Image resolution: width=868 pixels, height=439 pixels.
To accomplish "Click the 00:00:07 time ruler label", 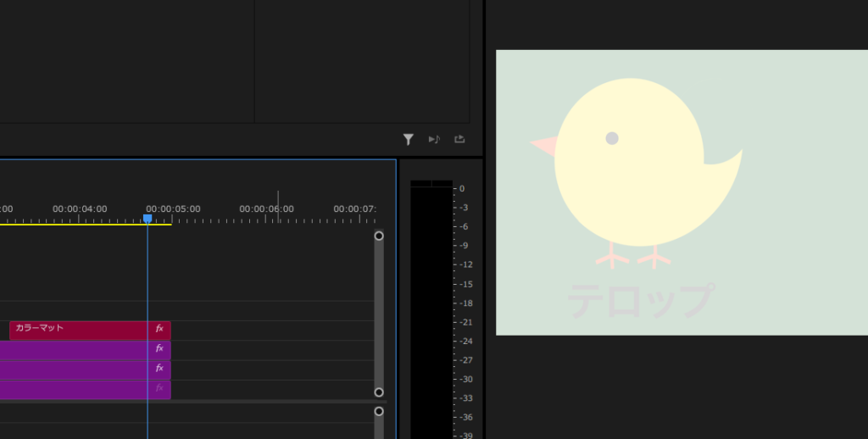I will pos(354,209).
